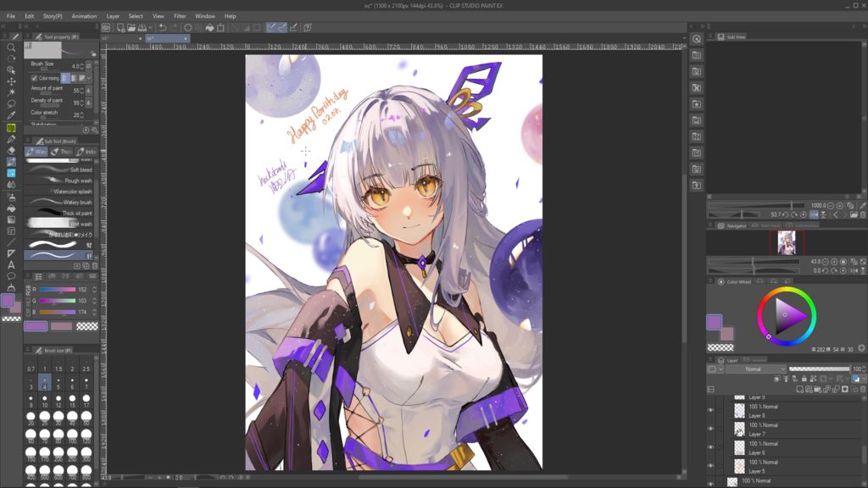This screenshot has height=488, width=868.
Task: Toggle the flip horizontal button in Sub View
Action: [x=814, y=214]
